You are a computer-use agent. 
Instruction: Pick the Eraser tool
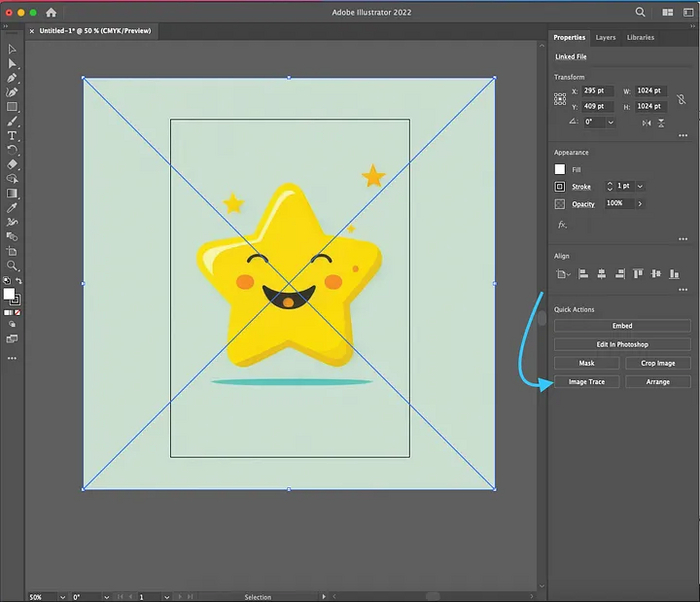coord(12,164)
